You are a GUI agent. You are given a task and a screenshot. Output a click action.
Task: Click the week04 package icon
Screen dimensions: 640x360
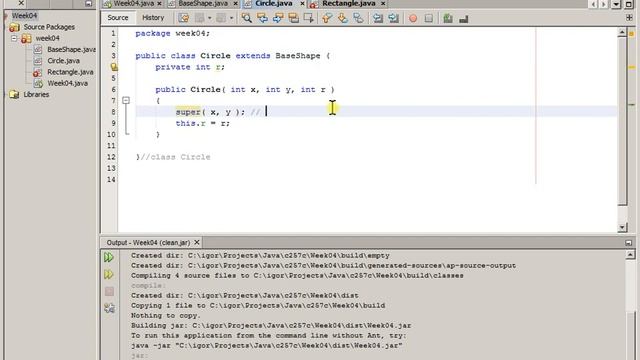point(26,38)
